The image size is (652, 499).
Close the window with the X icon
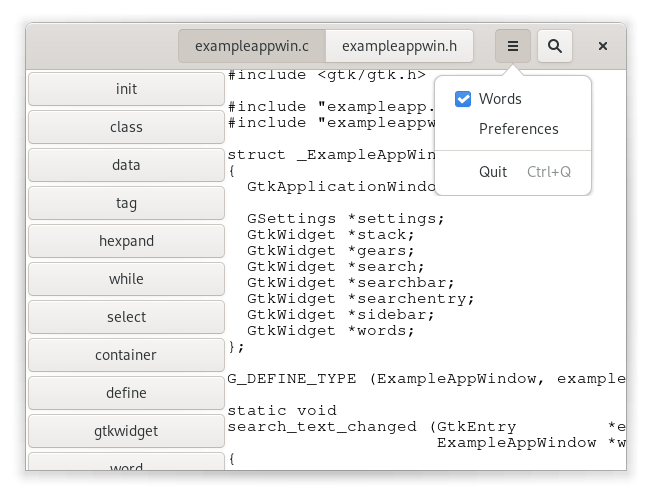(603, 46)
